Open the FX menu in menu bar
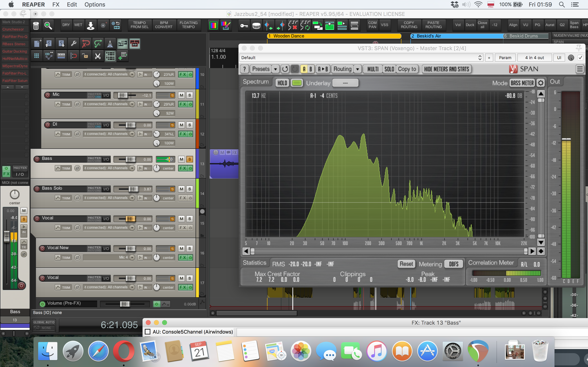The image size is (588, 367). coord(56,4)
